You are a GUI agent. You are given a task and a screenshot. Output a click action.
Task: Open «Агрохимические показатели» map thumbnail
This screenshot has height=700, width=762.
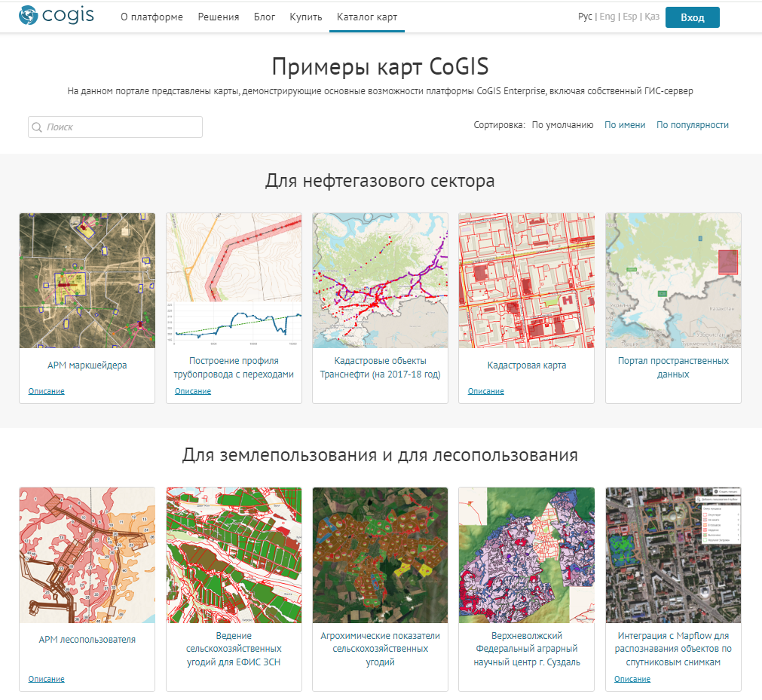pos(380,555)
